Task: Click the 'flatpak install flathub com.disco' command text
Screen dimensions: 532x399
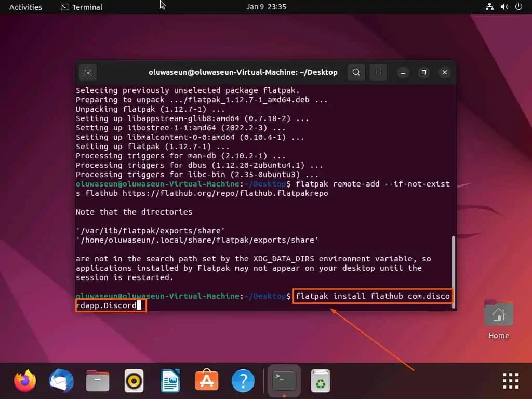Action: (x=373, y=296)
